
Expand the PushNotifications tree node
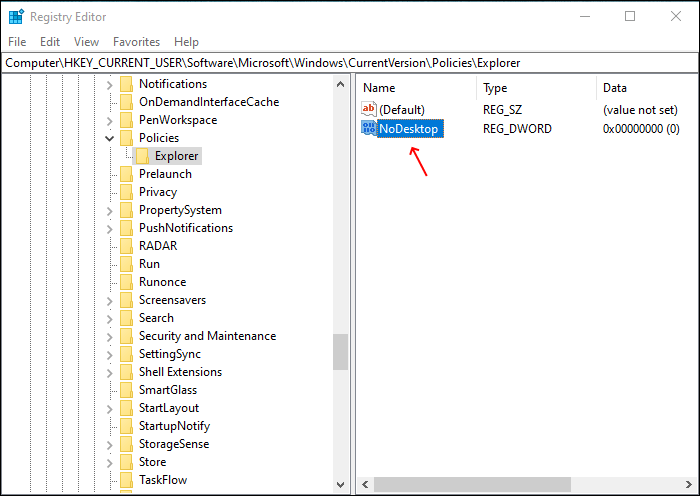point(110,228)
